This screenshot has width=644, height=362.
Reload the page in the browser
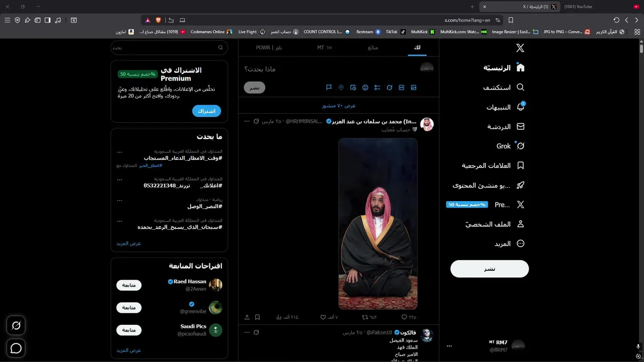coord(616,20)
